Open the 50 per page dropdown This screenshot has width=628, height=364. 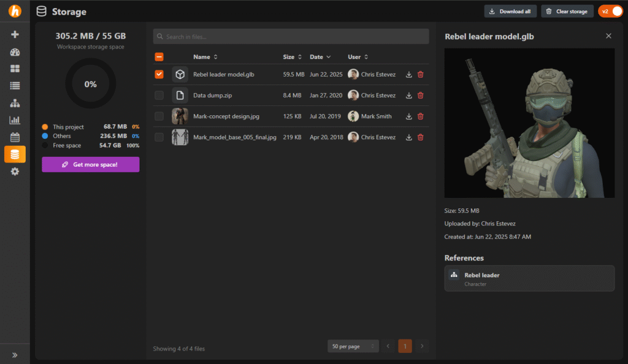point(353,346)
